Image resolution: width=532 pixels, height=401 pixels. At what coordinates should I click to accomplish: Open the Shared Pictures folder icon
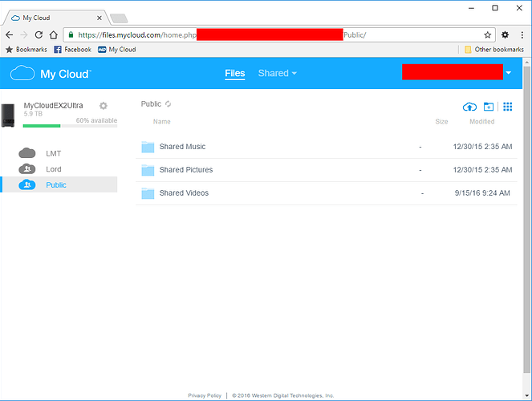point(148,170)
